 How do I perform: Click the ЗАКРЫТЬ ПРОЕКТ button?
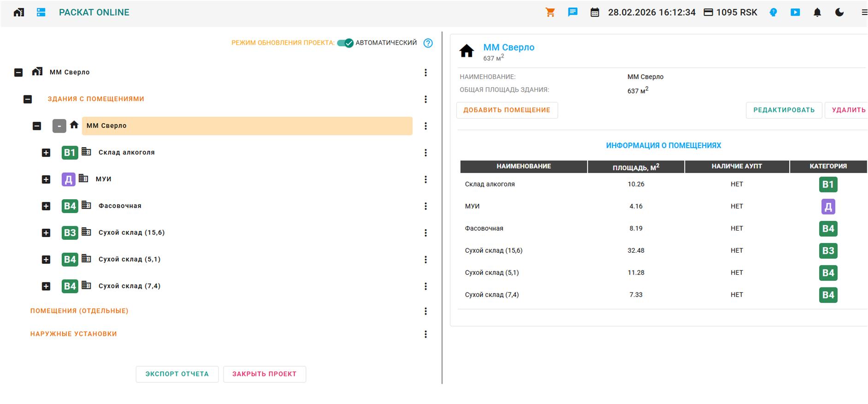[264, 374]
